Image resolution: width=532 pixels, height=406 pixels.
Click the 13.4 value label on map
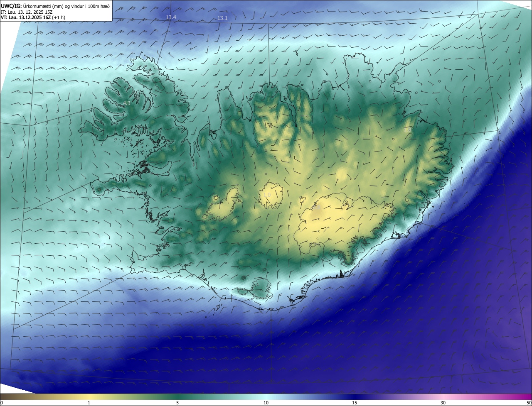pos(171,17)
